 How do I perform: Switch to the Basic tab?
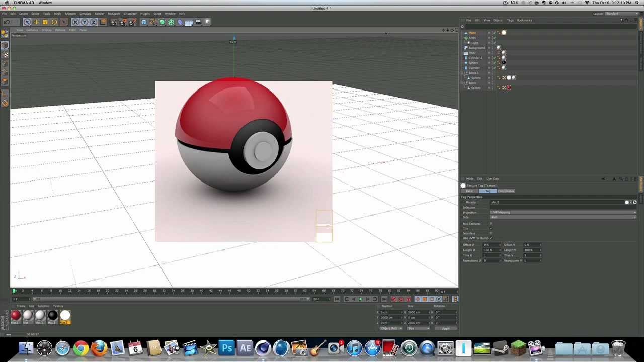[469, 191]
